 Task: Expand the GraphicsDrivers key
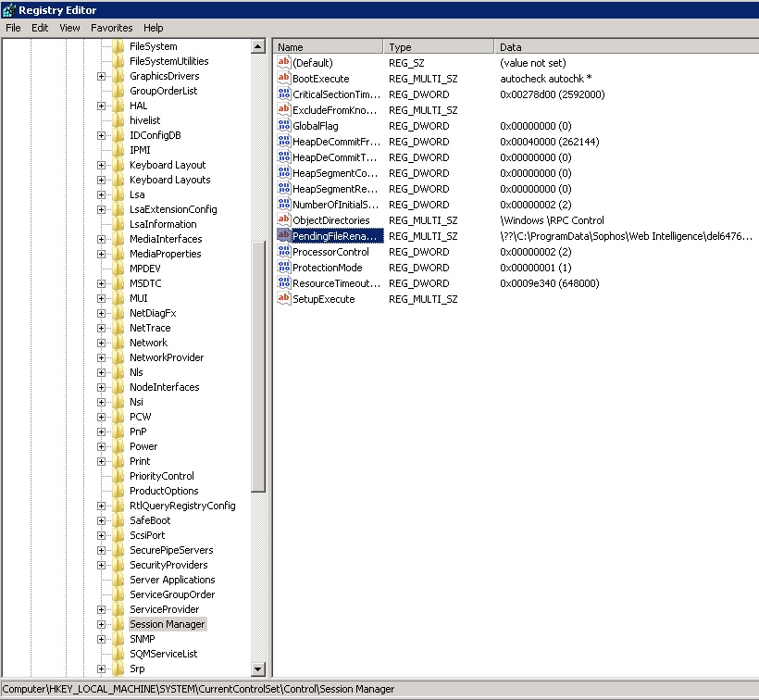click(x=101, y=76)
